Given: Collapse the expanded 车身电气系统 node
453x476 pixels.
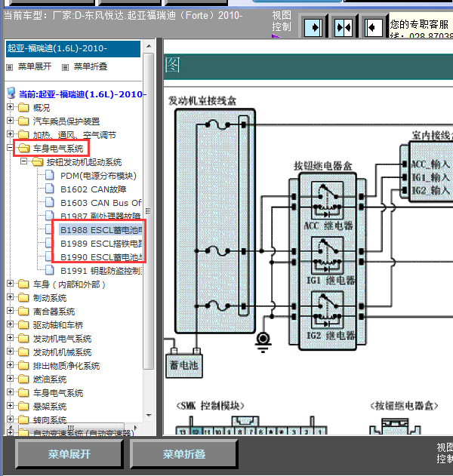Looking at the screenshot, I should (10, 148).
